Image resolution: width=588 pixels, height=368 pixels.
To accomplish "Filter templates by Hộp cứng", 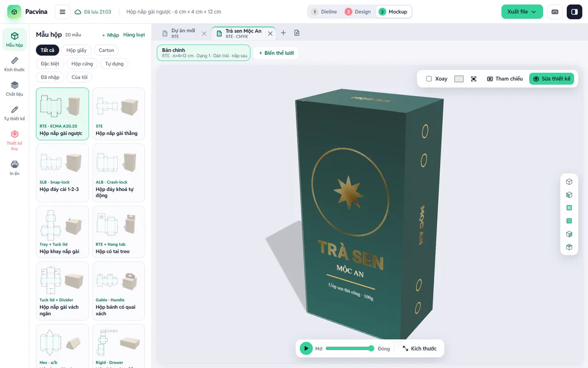I will 82,63.
